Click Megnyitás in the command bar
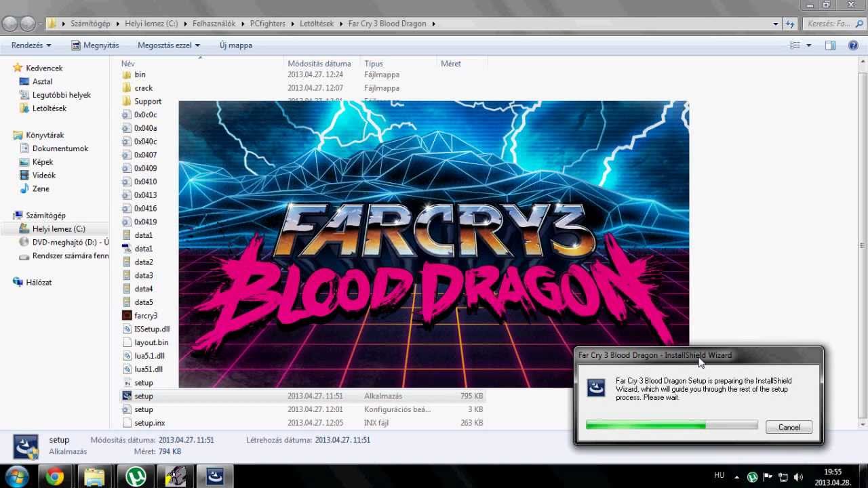Screen dimensions: 868x488 (95, 45)
